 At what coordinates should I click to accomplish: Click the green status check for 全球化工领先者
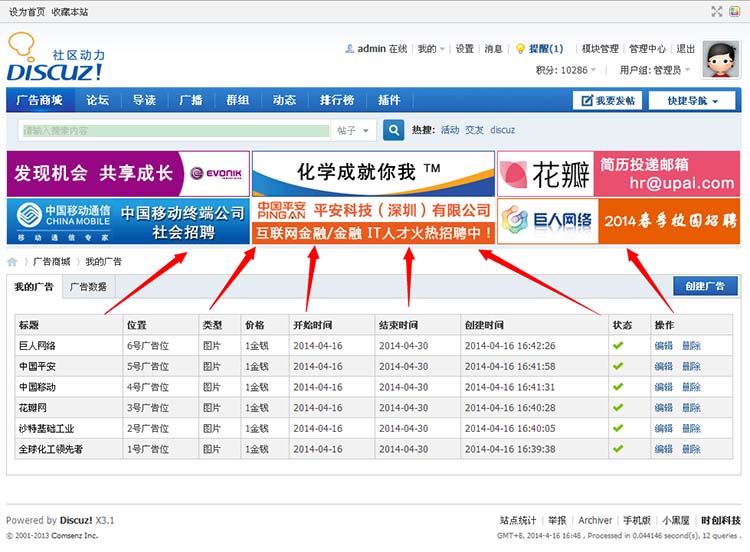pyautogui.click(x=618, y=449)
